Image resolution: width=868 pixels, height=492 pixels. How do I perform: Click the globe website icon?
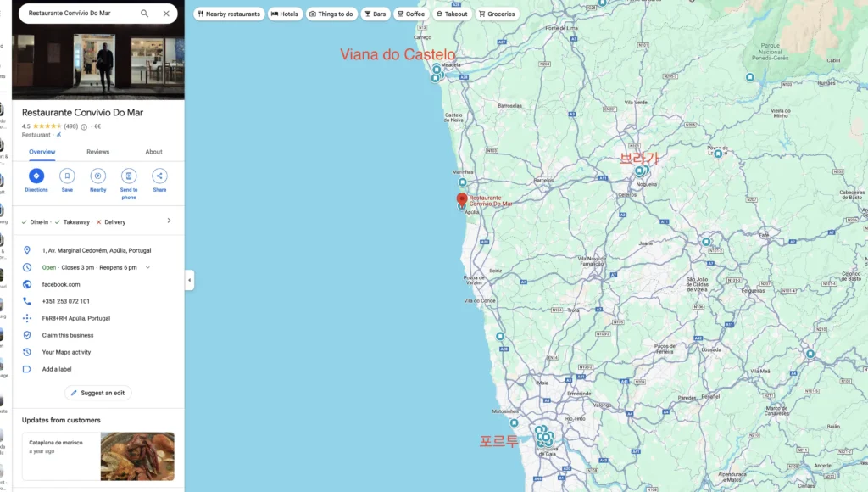pyautogui.click(x=26, y=284)
